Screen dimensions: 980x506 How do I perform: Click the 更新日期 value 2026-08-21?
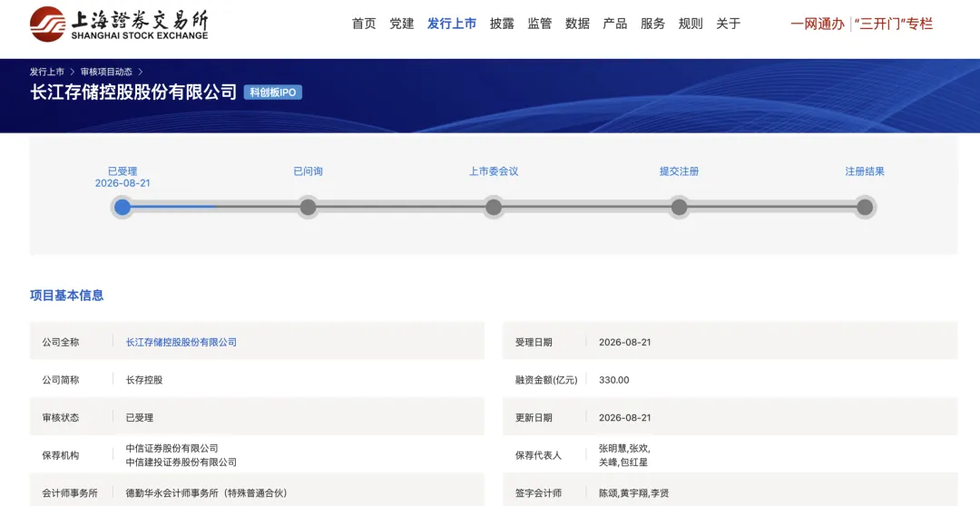pos(625,417)
